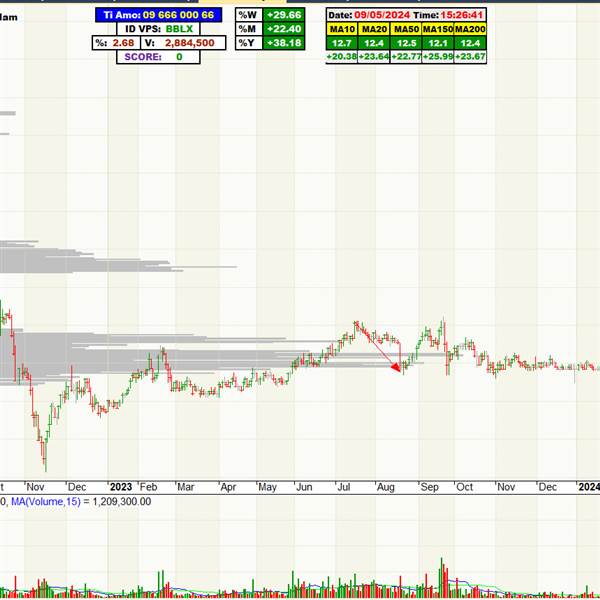The height and width of the screenshot is (600, 600).
Task: Click the yearly change value +38.18
Action: coord(284,43)
